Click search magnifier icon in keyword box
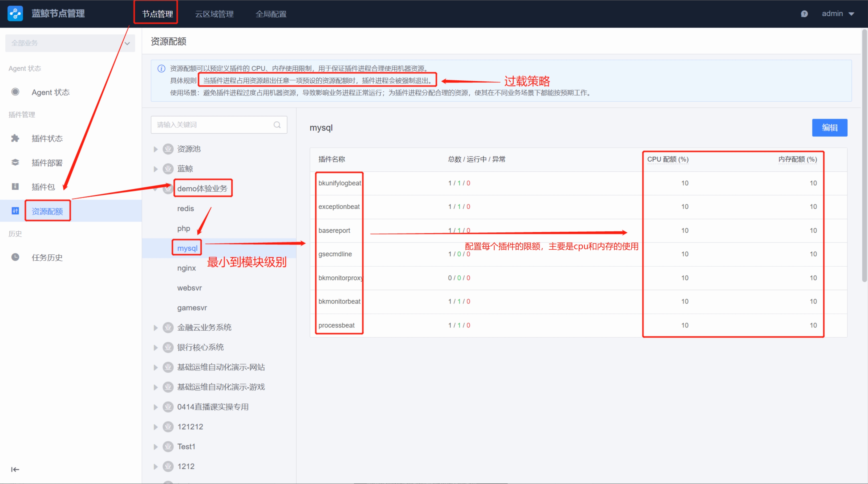 coord(277,125)
